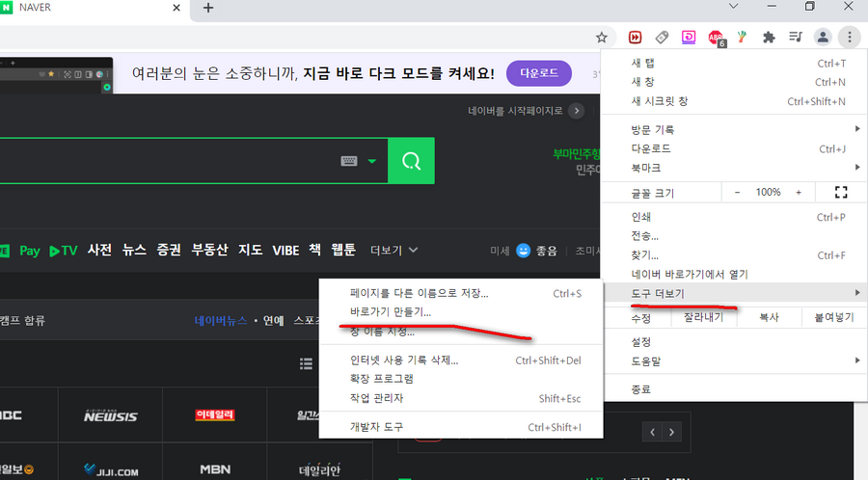Click the green Y extension icon
This screenshot has height=480, width=868.
point(742,38)
